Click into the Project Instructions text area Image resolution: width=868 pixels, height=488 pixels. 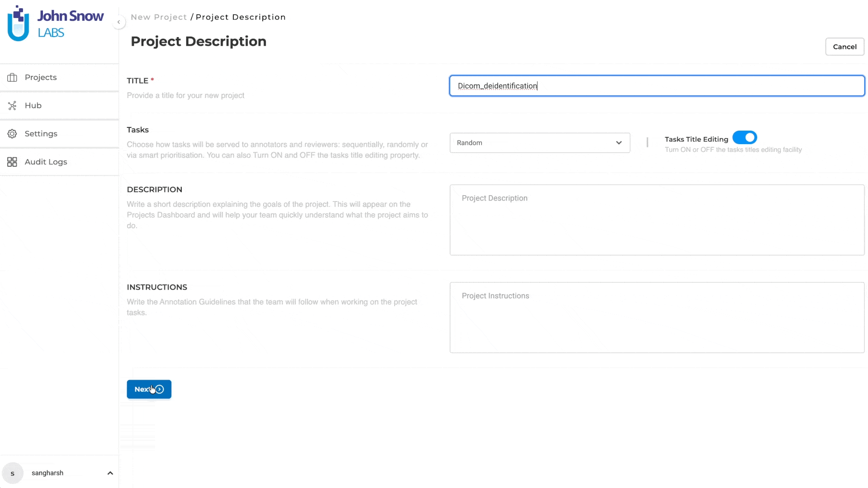pyautogui.click(x=657, y=318)
